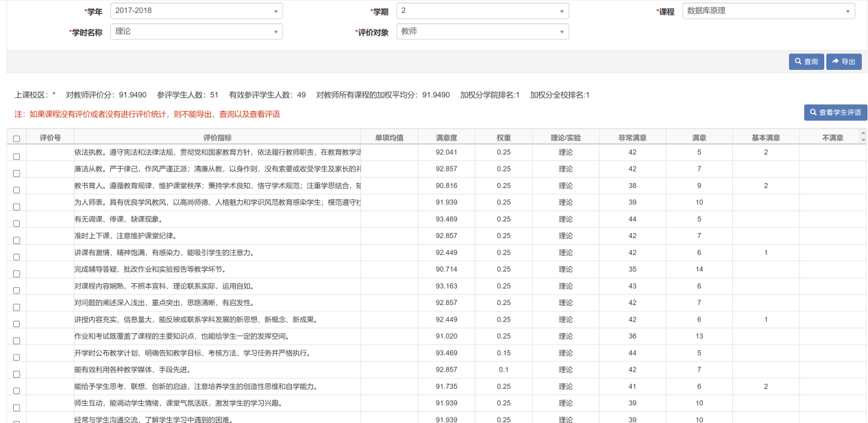Click 满意 count 14
Screen dimensions: 868x423
pyautogui.click(x=699, y=269)
